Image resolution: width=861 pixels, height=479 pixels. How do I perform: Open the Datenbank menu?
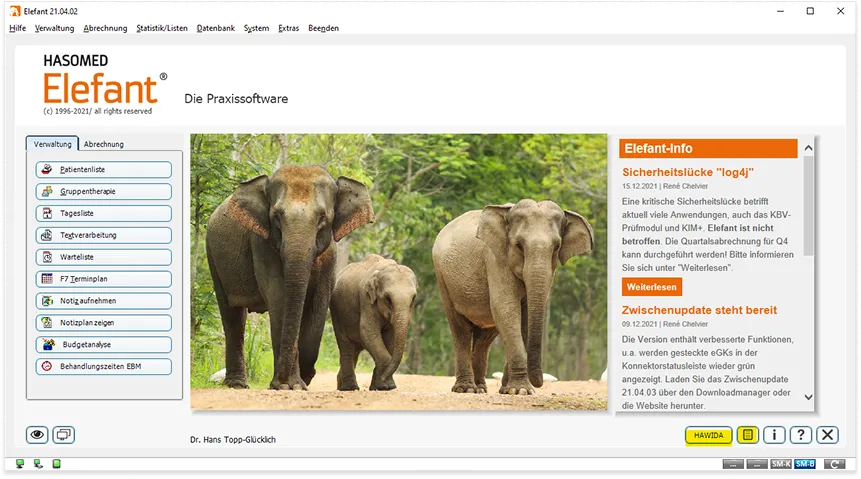[216, 28]
